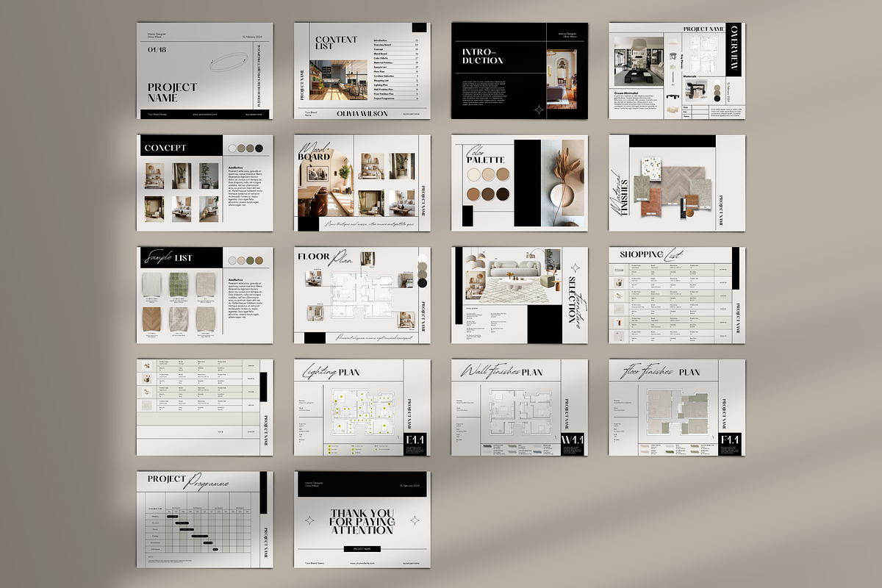The image size is (882, 588).
Task: Click the left sparkle star on Thank You slide
Action: pyautogui.click(x=310, y=520)
